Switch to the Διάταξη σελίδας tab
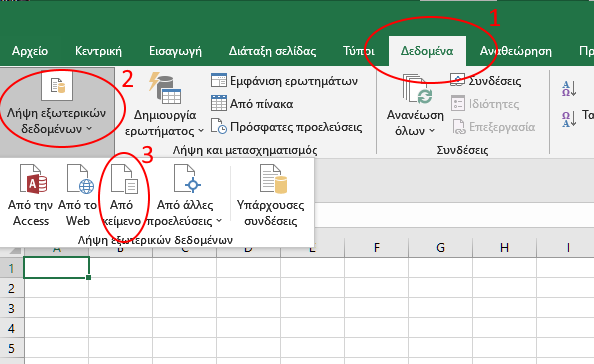 point(272,51)
